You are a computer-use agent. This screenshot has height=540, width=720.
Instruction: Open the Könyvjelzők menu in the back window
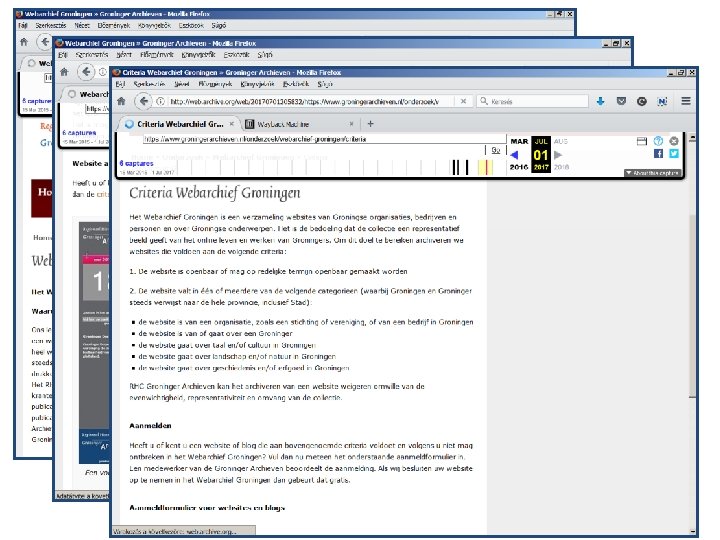tap(154, 26)
